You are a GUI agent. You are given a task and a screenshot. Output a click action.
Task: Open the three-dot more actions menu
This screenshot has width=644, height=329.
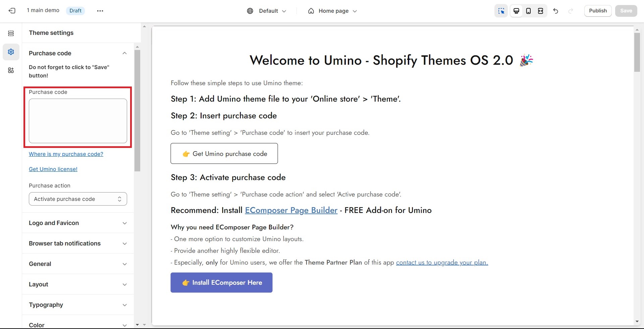point(100,11)
